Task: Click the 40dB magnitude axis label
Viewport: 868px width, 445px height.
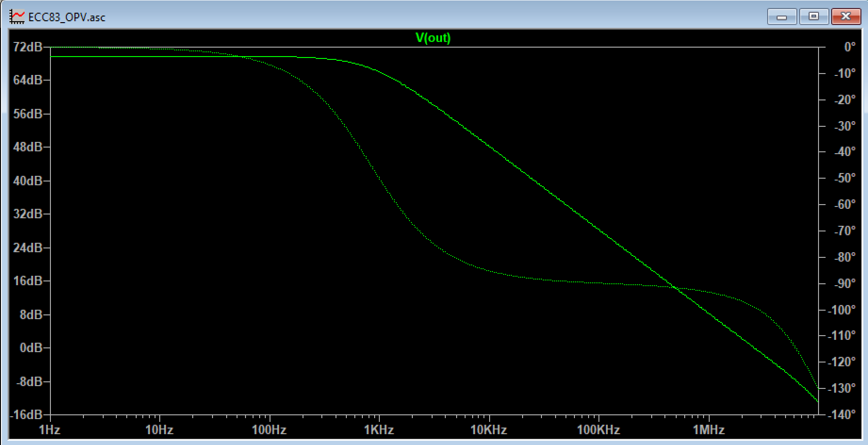Action: pos(28,181)
